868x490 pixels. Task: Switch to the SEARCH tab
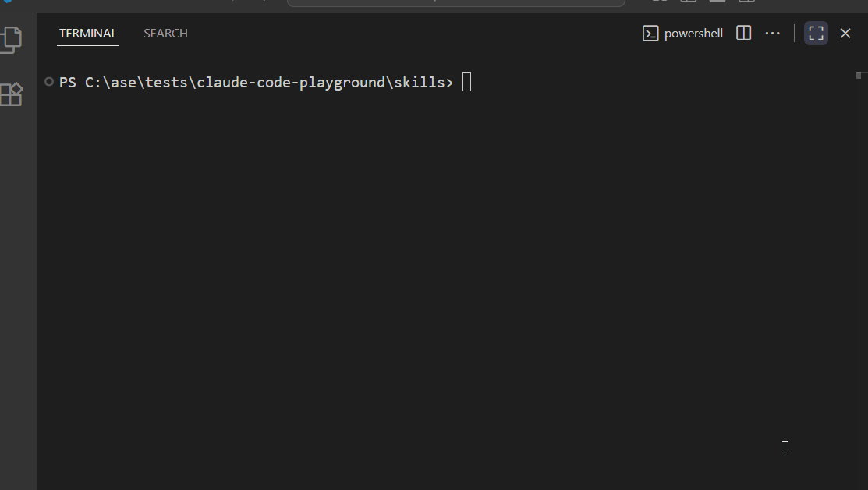coord(165,34)
